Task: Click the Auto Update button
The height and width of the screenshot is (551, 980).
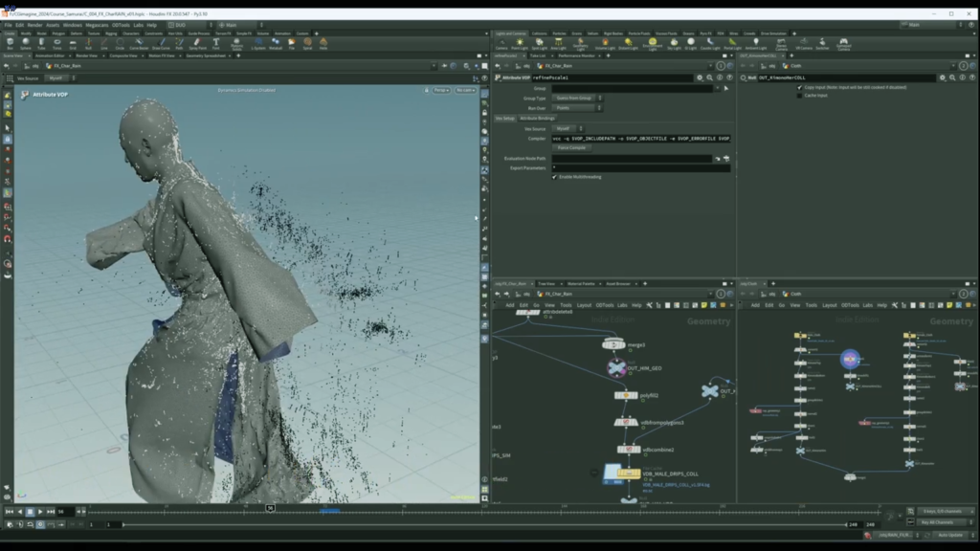Action: point(950,536)
